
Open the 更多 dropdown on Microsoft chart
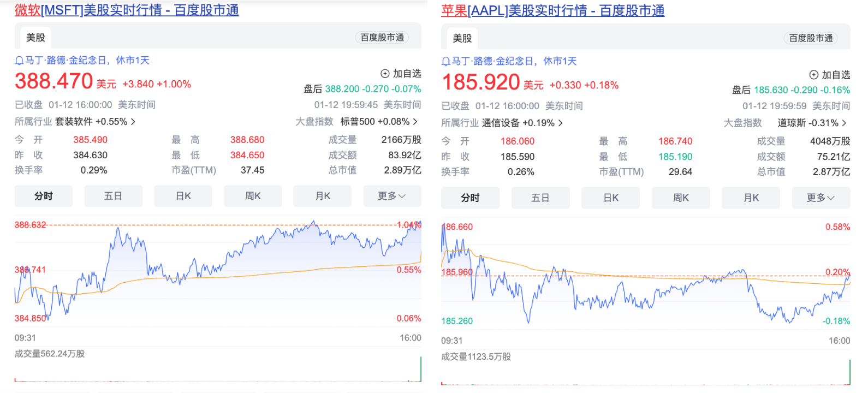click(392, 196)
